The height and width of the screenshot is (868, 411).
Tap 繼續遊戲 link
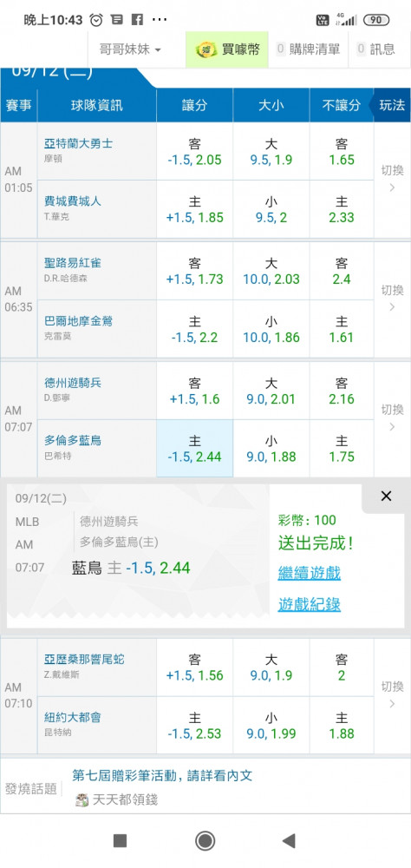(310, 573)
